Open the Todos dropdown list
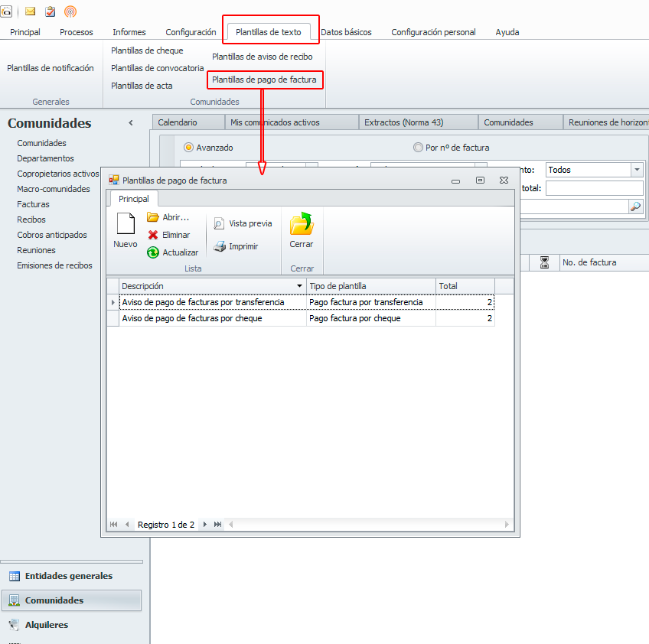 [x=637, y=170]
